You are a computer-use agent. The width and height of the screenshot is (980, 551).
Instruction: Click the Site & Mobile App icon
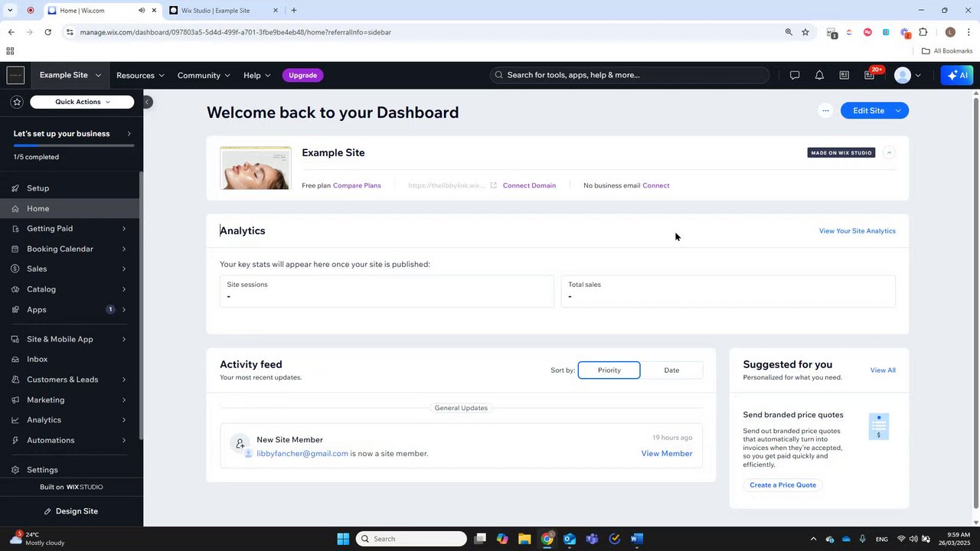[15, 339]
